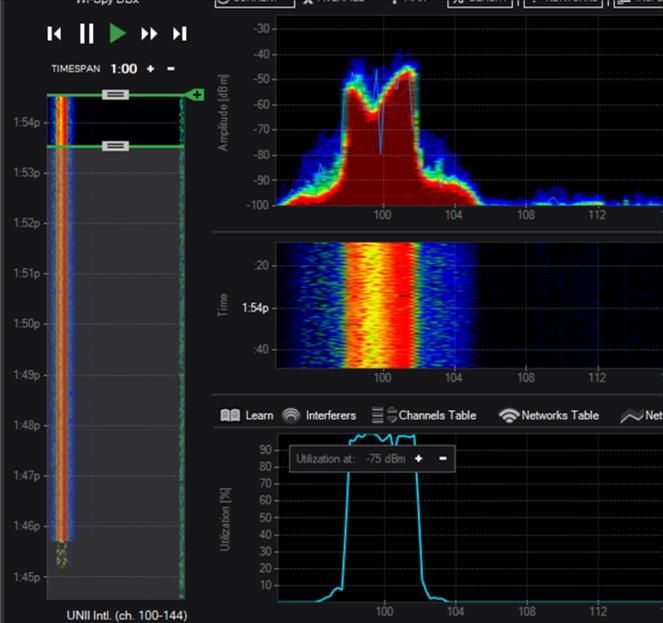The height and width of the screenshot is (623, 663).
Task: Click the TIMESPAN label
Action: (76, 69)
